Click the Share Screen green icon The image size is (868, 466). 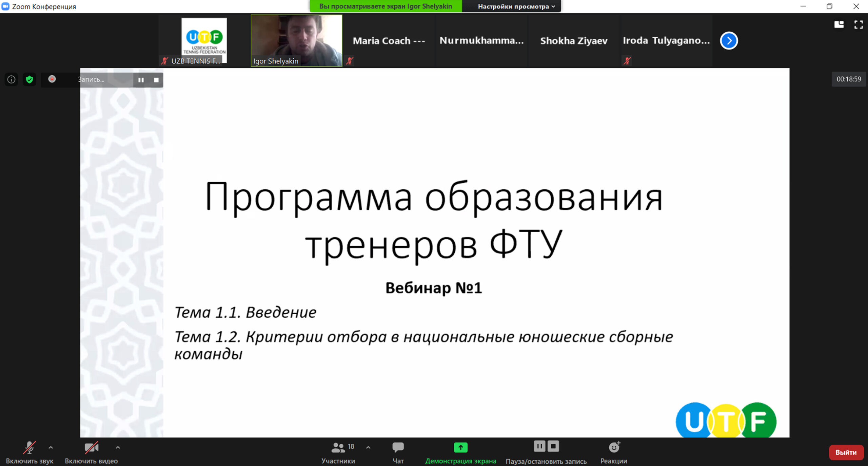tap(460, 447)
